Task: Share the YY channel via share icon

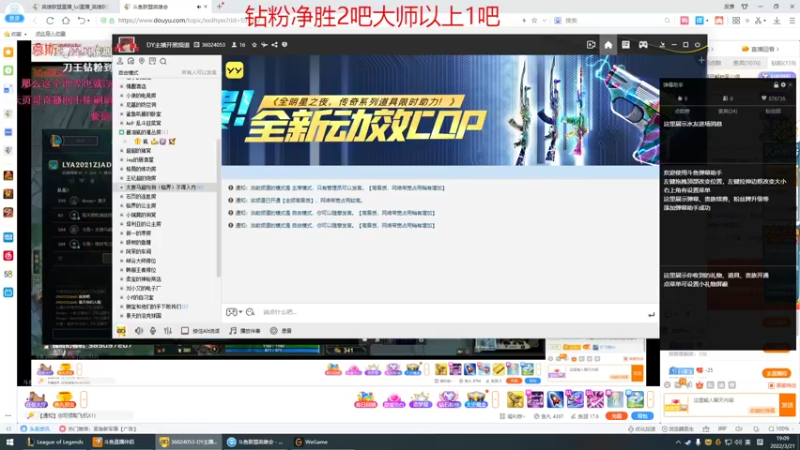Action: tap(274, 45)
